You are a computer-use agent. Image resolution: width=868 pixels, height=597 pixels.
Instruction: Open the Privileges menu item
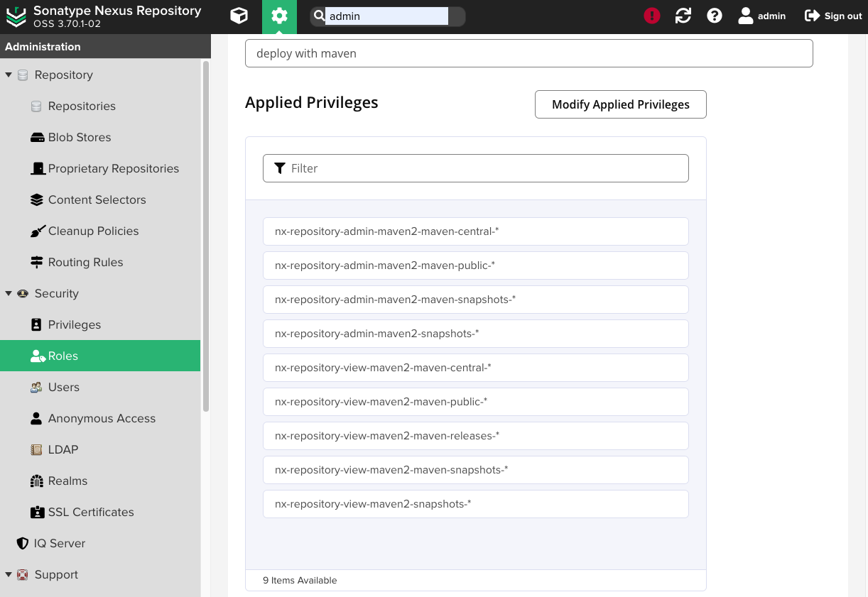pyautogui.click(x=75, y=324)
